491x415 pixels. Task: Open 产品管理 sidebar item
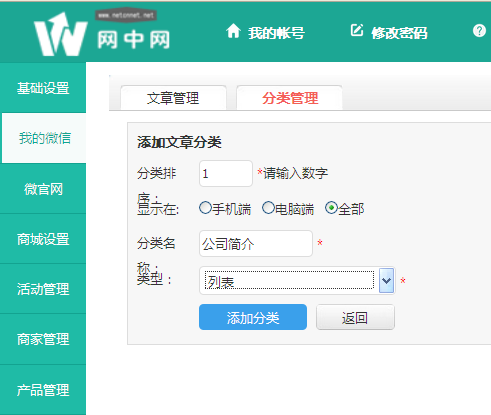pyautogui.click(x=43, y=390)
